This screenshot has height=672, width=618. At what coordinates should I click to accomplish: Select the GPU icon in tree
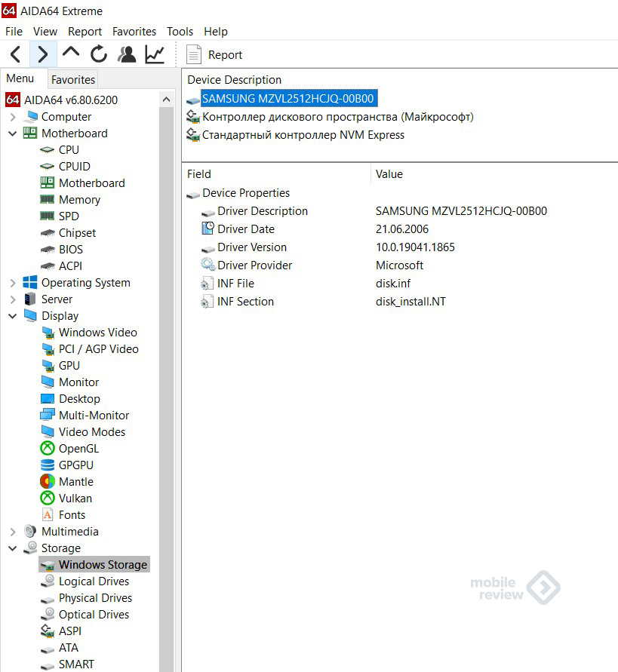coord(48,366)
